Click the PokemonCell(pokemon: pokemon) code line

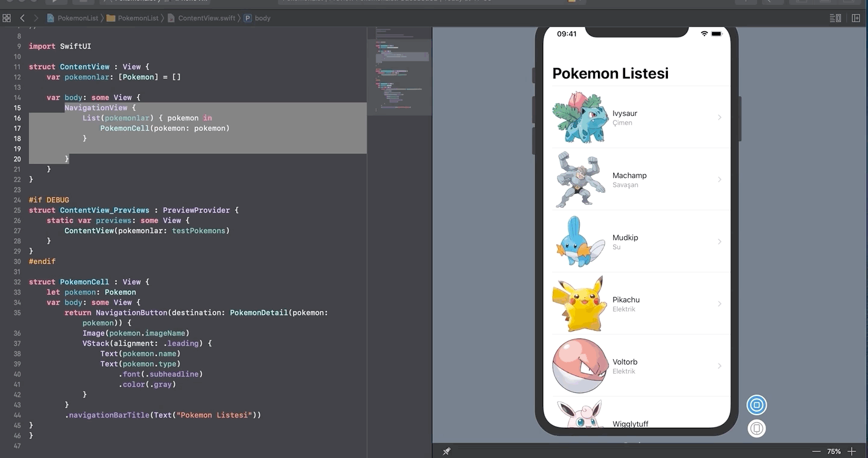click(x=165, y=128)
